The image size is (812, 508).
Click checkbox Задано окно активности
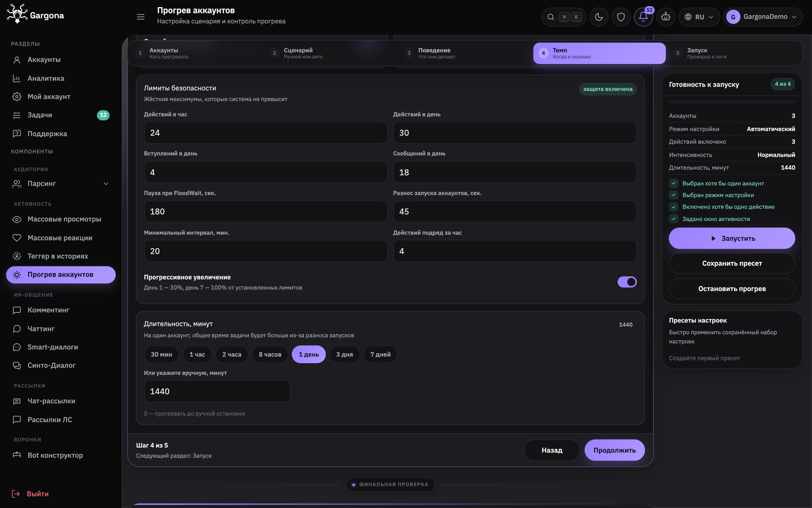[x=673, y=219]
